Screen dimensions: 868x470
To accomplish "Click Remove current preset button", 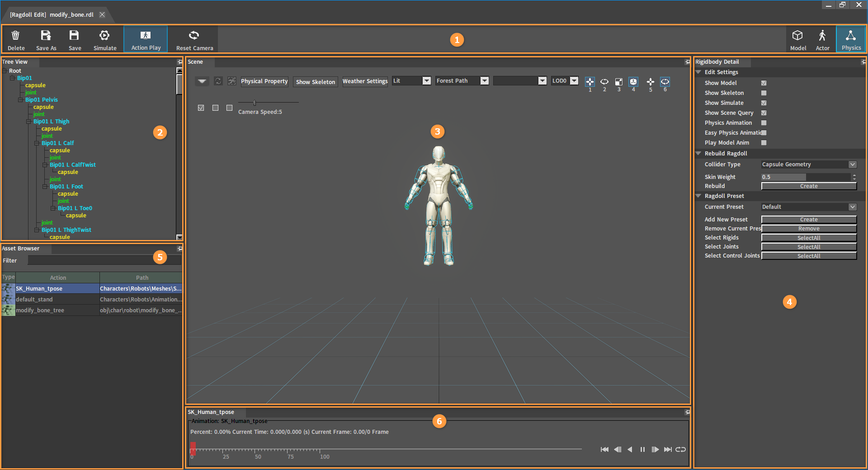I will pyautogui.click(x=809, y=229).
